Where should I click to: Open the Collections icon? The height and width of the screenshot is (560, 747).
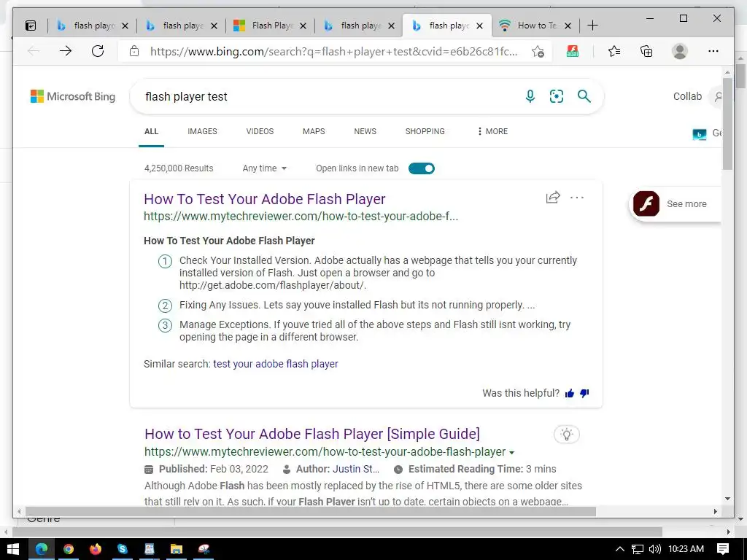click(646, 51)
